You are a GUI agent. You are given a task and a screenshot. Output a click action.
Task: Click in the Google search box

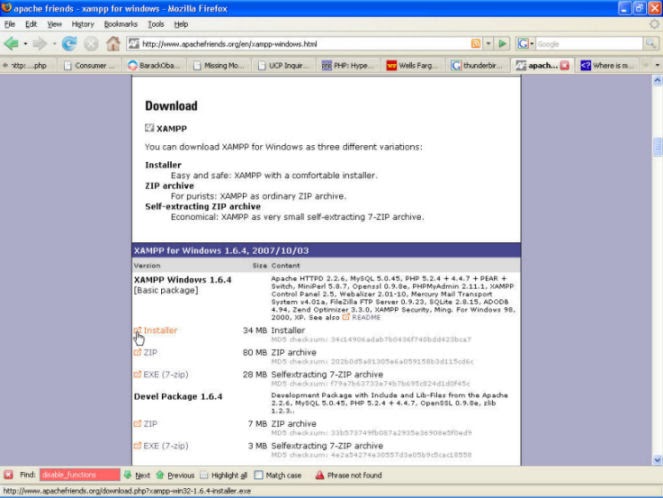tap(589, 44)
